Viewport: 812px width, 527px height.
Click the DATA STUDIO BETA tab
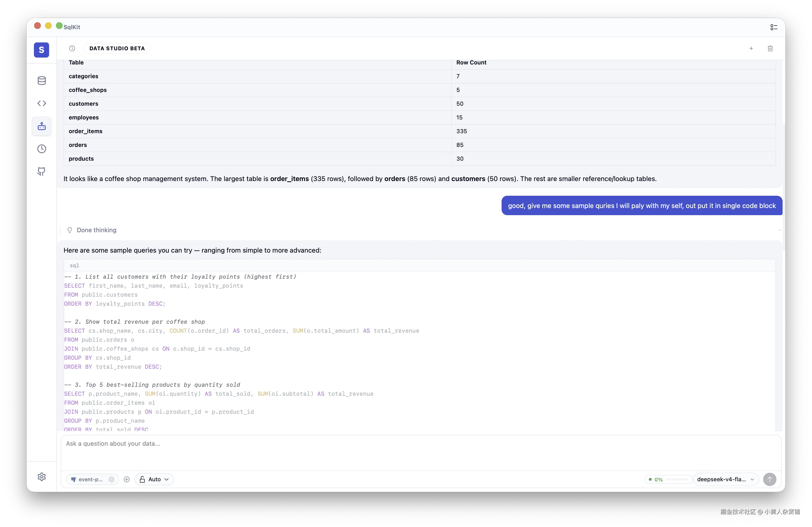point(117,48)
